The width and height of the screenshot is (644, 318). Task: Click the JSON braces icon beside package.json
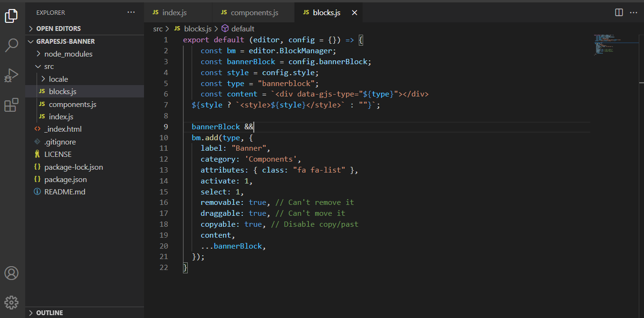click(x=38, y=179)
